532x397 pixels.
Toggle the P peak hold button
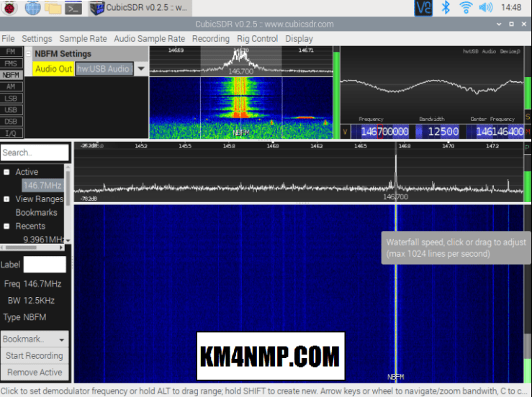(x=528, y=147)
